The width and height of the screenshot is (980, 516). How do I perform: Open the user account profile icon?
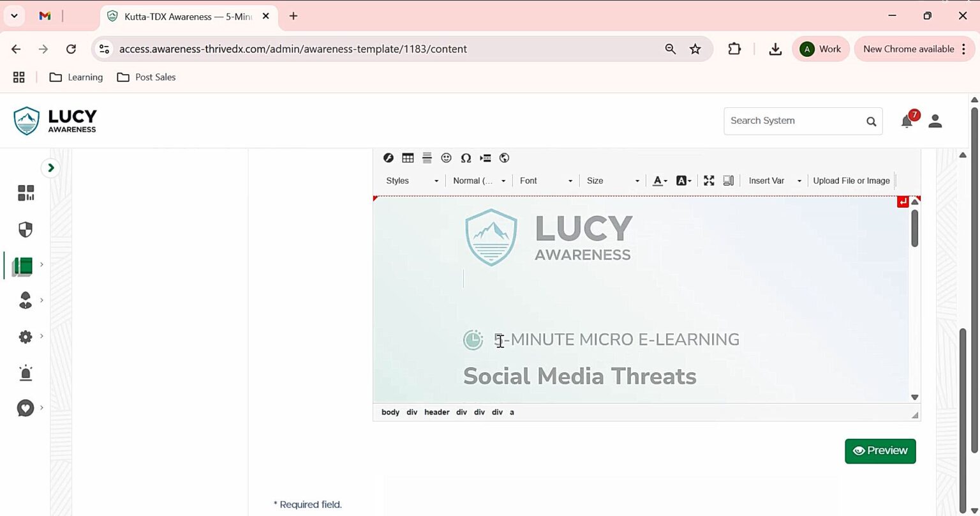(935, 121)
